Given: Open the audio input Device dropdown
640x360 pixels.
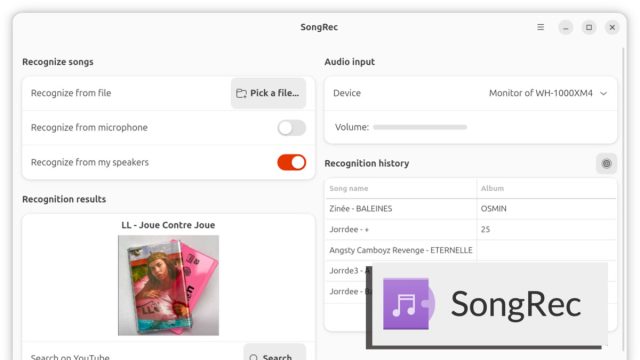Looking at the screenshot, I should coord(548,93).
